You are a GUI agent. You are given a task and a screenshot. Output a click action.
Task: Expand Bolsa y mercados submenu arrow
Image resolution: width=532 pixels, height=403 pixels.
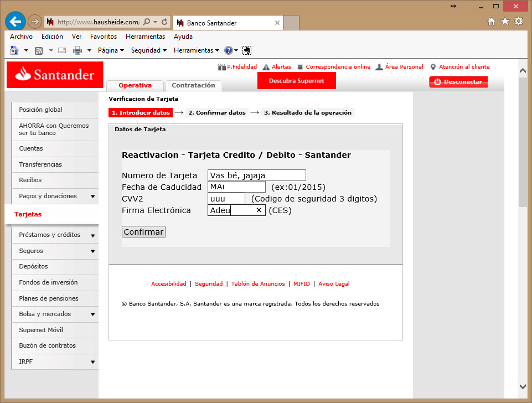(x=92, y=314)
